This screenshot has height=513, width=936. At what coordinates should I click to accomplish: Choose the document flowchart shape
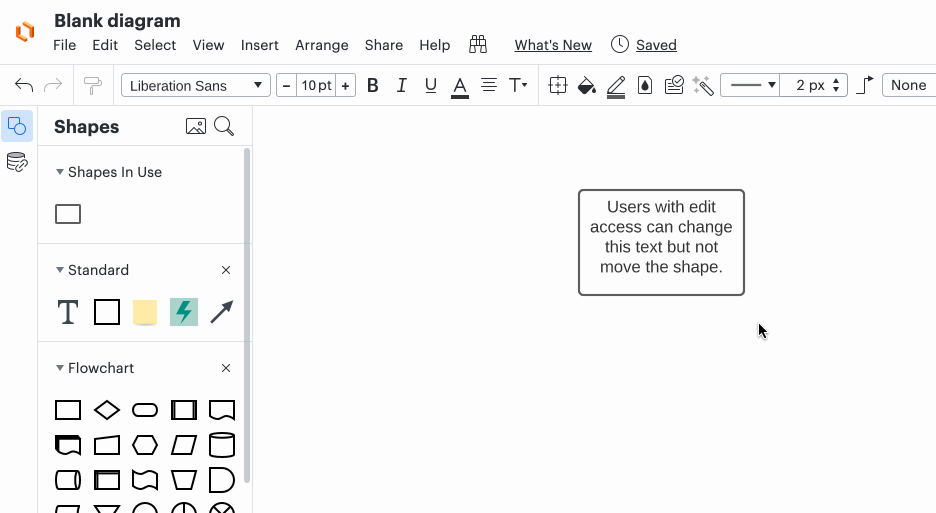click(221, 410)
